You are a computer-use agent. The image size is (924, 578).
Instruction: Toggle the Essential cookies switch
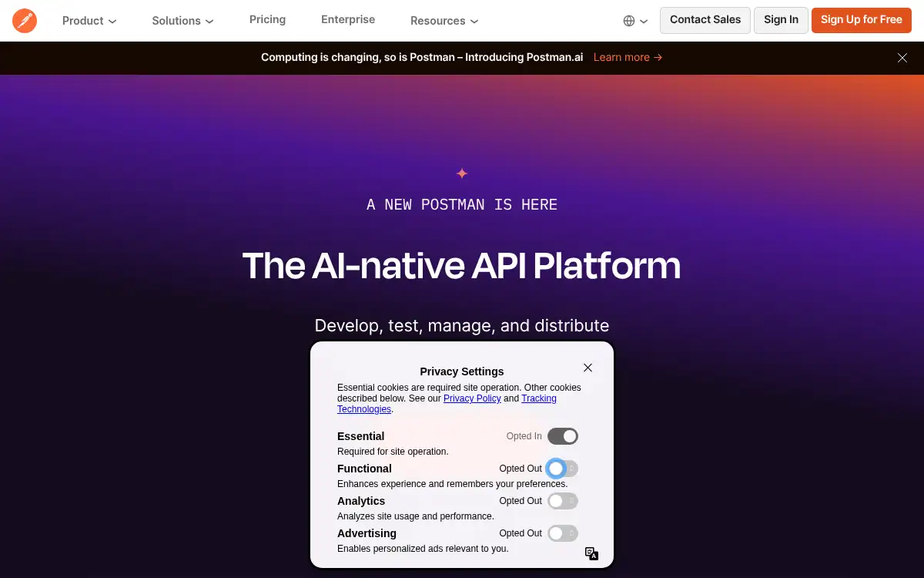[x=563, y=436]
